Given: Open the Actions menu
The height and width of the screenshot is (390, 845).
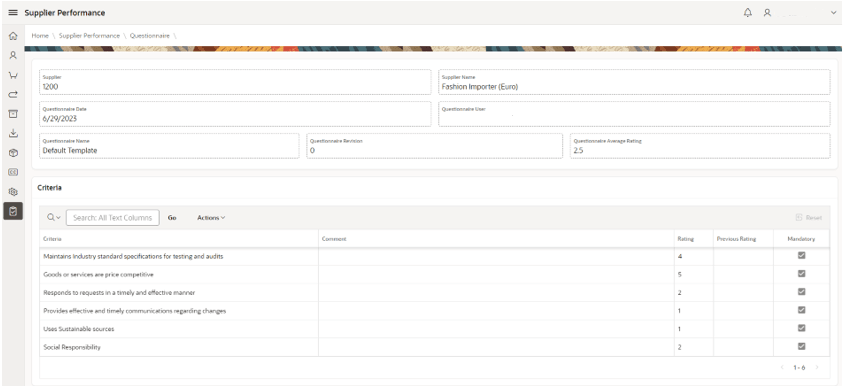Looking at the screenshot, I should (211, 218).
